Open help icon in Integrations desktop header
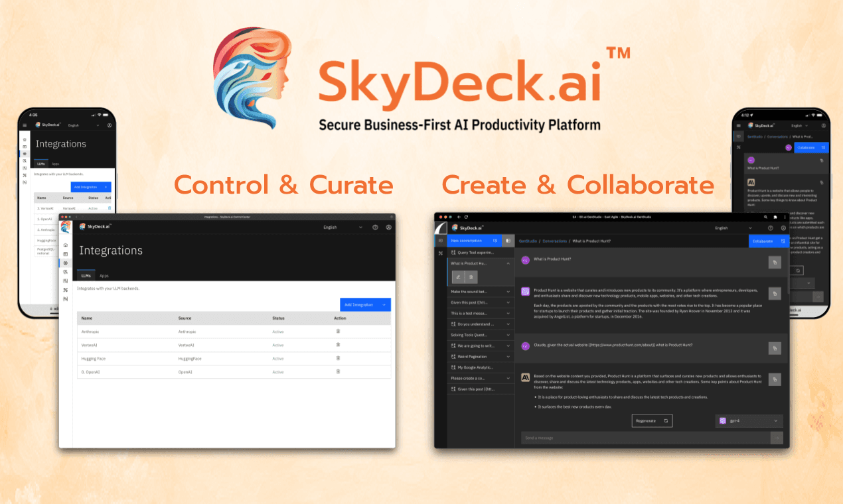 (375, 227)
